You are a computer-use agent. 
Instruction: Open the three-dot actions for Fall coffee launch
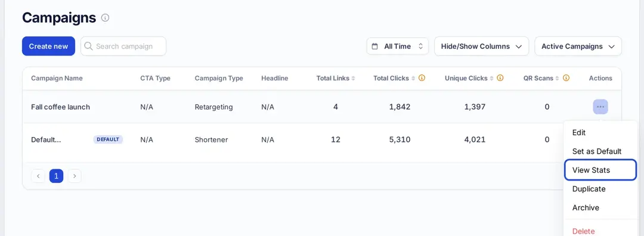coord(600,107)
